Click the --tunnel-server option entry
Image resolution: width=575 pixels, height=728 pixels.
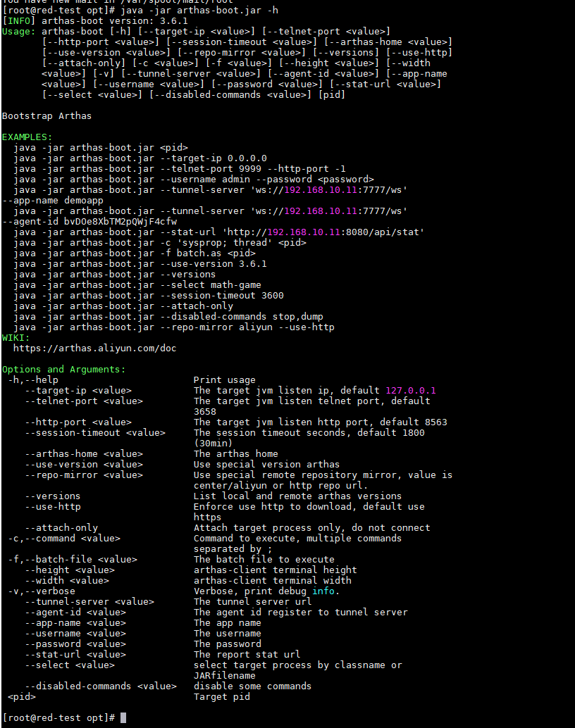pos(89,601)
